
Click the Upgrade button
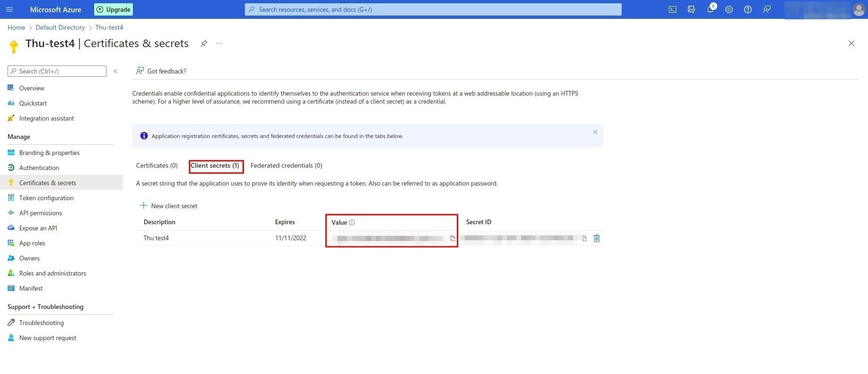click(x=114, y=9)
